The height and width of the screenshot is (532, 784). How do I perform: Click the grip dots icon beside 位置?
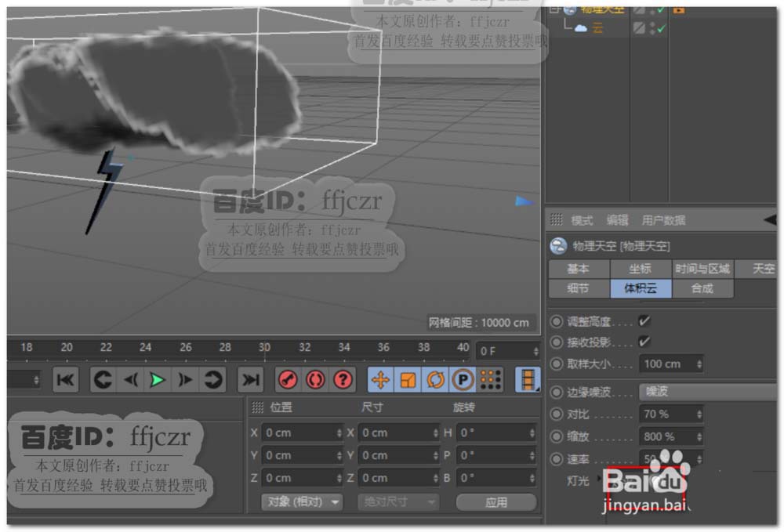pos(257,407)
